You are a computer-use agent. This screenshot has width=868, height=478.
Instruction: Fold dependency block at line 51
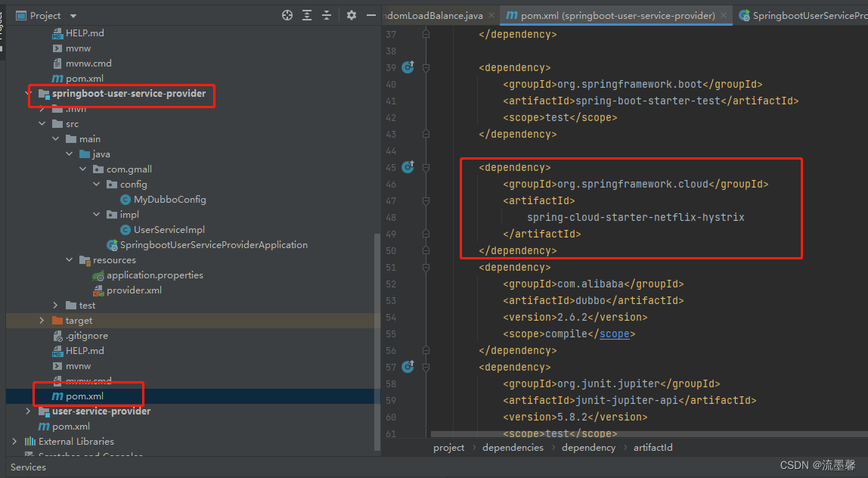click(426, 267)
